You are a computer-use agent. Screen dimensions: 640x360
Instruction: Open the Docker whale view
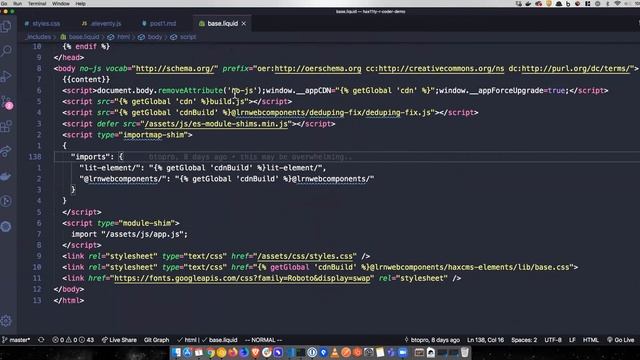coord(6,176)
